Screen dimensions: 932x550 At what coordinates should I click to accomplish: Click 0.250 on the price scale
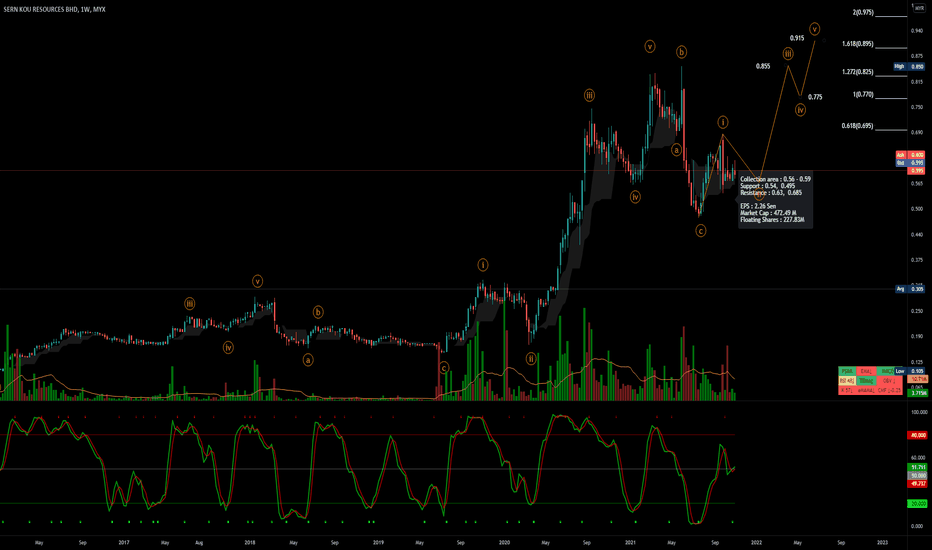tap(916, 311)
